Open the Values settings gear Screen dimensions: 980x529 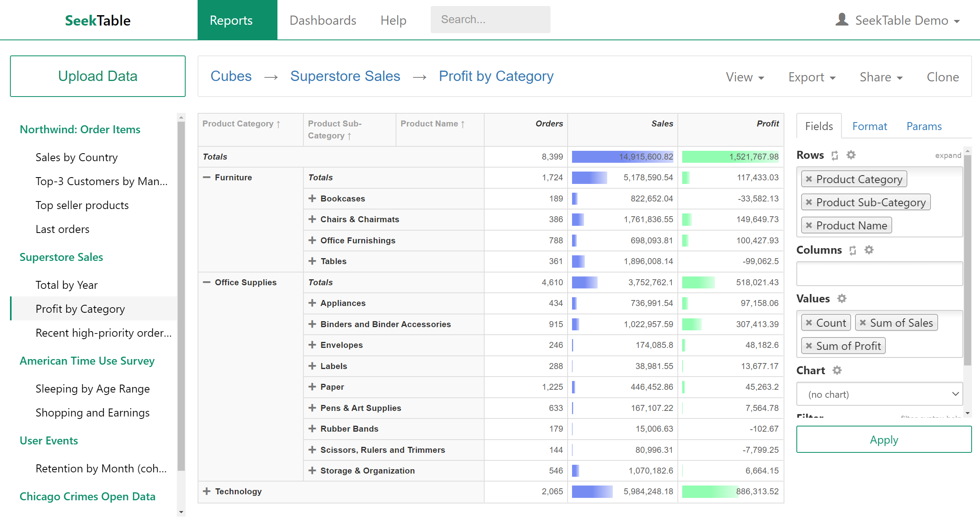click(842, 298)
